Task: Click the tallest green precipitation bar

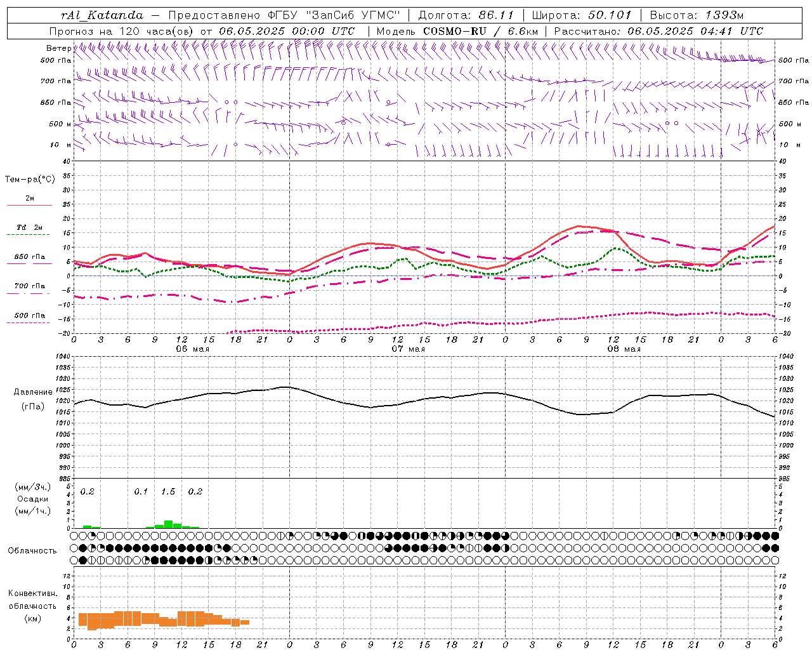Action: tap(168, 524)
